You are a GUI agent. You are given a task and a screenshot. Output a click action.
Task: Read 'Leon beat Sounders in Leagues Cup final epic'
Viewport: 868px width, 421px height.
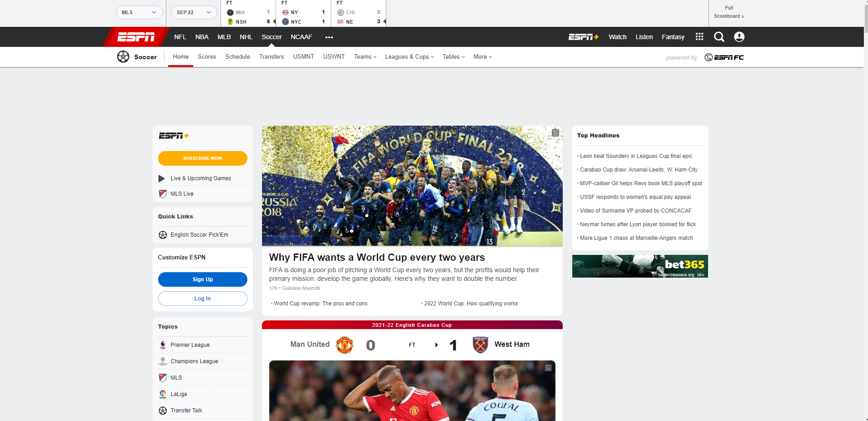coord(636,156)
